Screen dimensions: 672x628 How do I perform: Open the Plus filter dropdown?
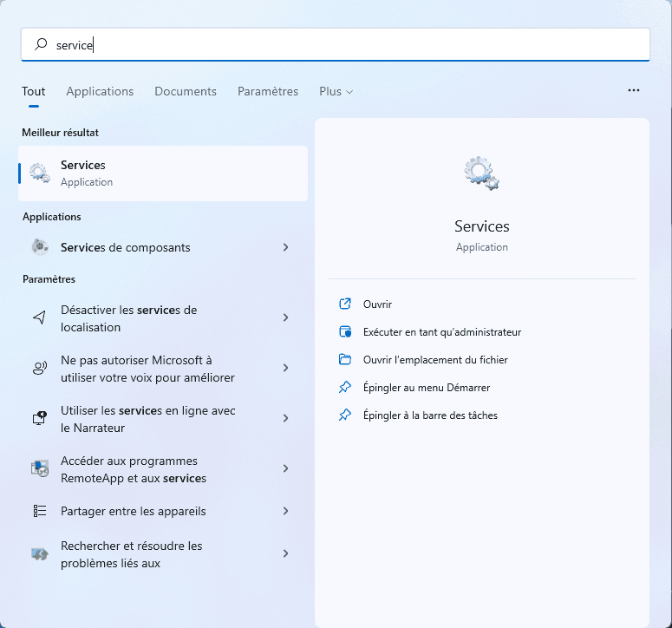[x=336, y=91]
